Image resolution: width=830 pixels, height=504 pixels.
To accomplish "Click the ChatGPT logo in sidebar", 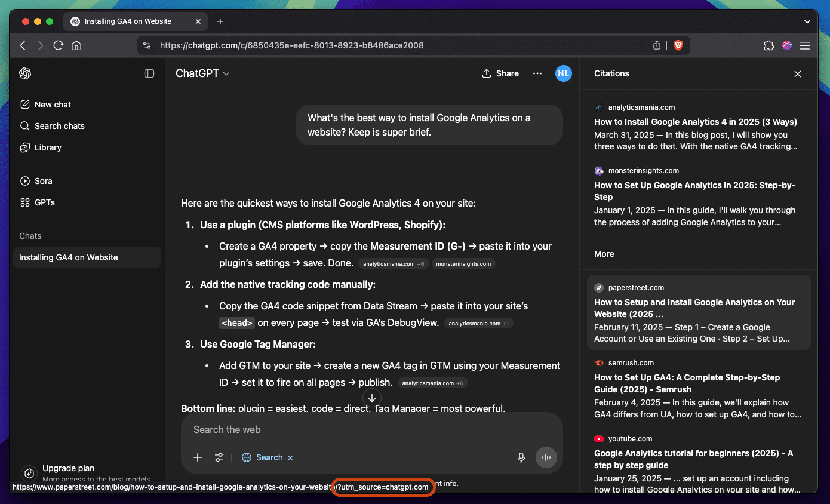I will tap(25, 73).
